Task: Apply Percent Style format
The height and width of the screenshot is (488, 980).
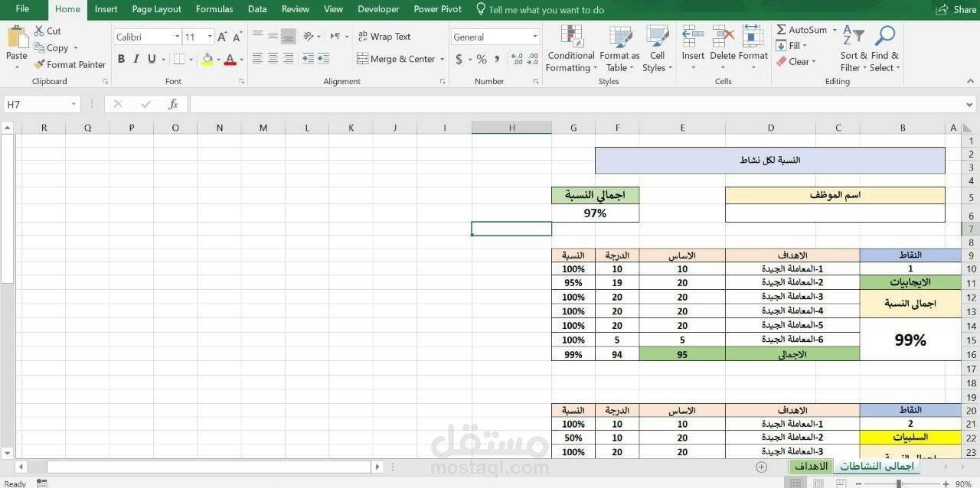Action: (x=482, y=59)
